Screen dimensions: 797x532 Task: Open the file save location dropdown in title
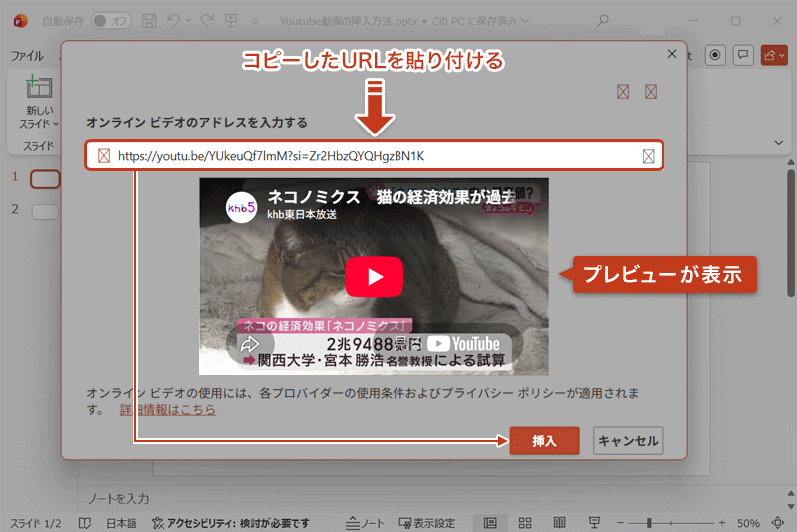(525, 21)
